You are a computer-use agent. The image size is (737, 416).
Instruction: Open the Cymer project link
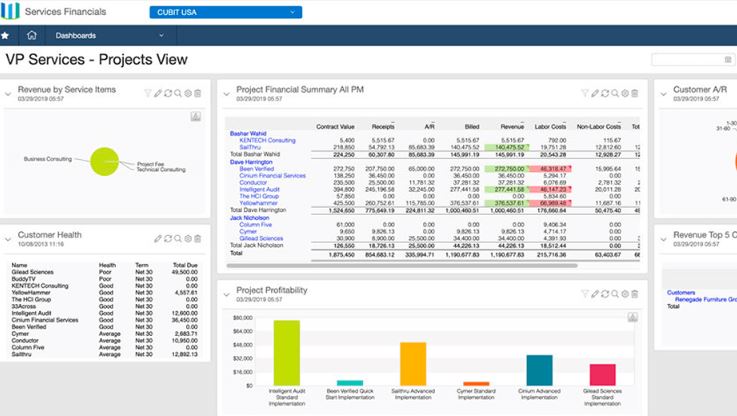[248, 231]
